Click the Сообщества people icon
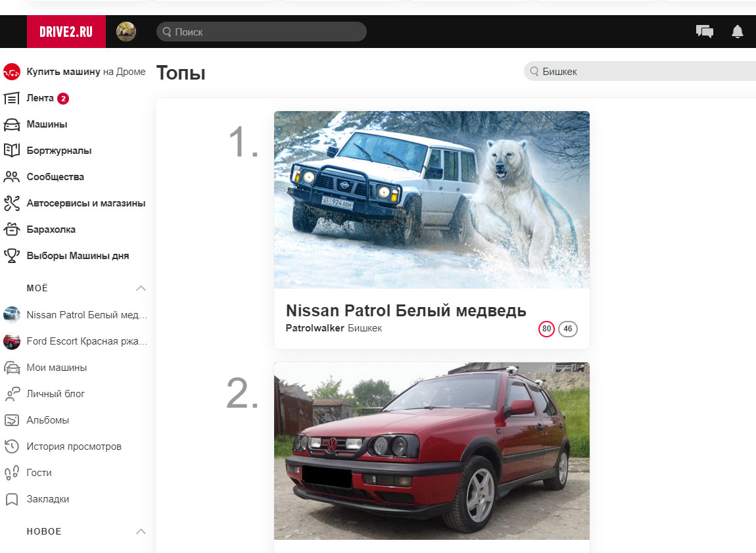This screenshot has width=756, height=553. coord(12,177)
